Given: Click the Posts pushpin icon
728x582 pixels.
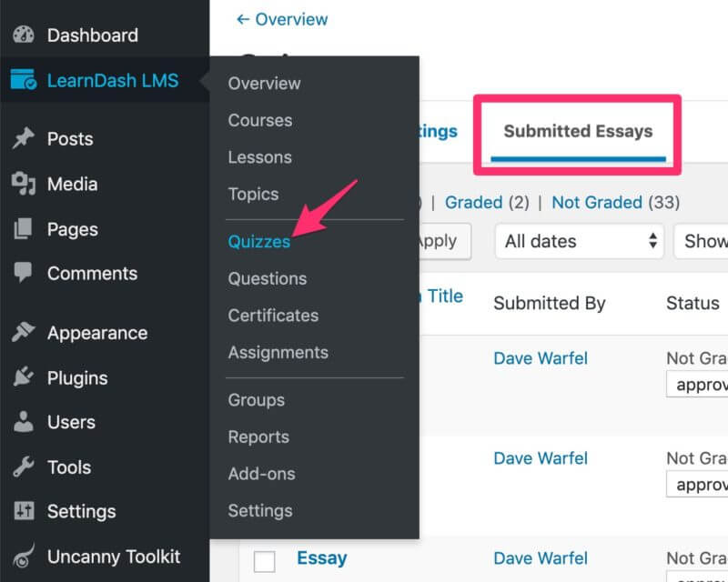Looking at the screenshot, I should click(x=23, y=138).
